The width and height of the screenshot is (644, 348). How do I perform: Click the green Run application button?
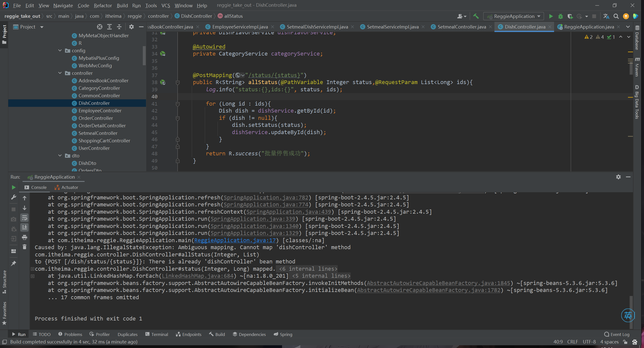(x=551, y=16)
